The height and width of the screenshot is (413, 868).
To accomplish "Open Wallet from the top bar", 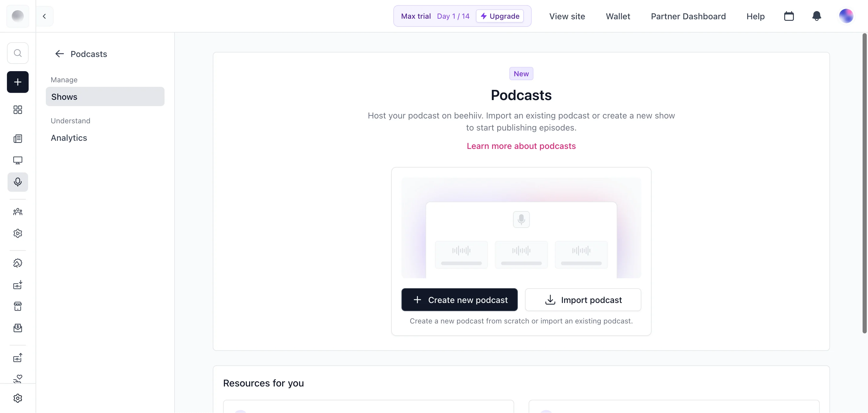I will click(618, 16).
